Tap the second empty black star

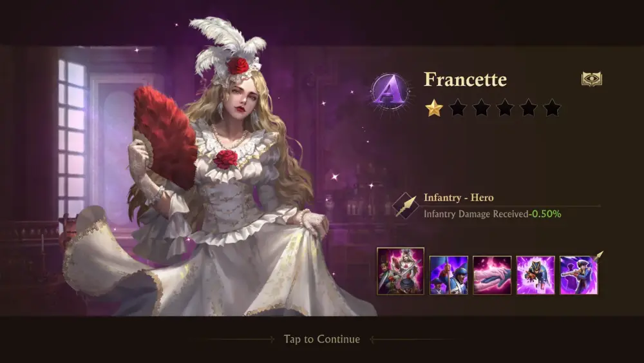(481, 108)
